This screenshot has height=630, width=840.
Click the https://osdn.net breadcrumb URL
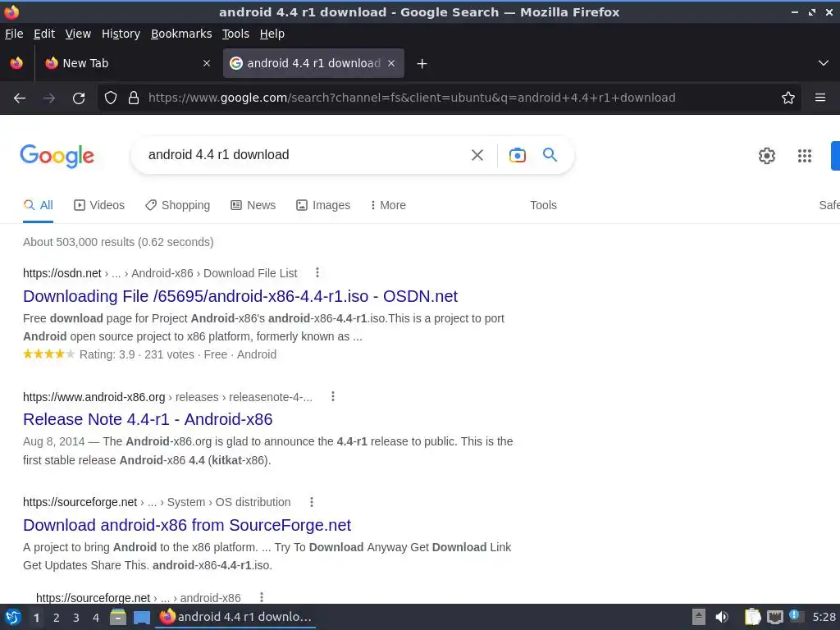(62, 273)
